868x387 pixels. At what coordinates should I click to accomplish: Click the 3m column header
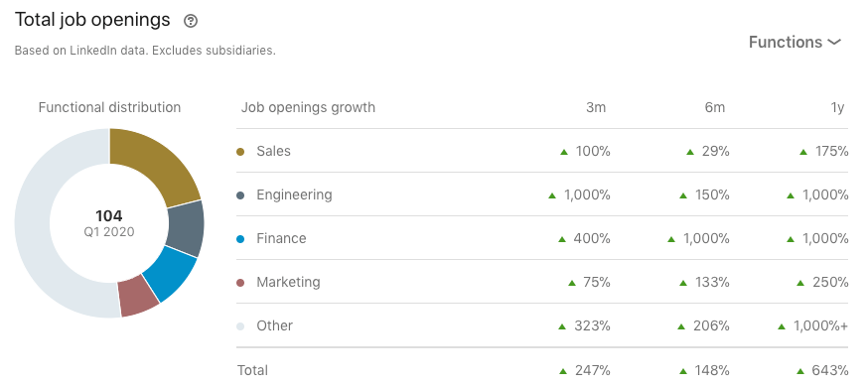596,107
